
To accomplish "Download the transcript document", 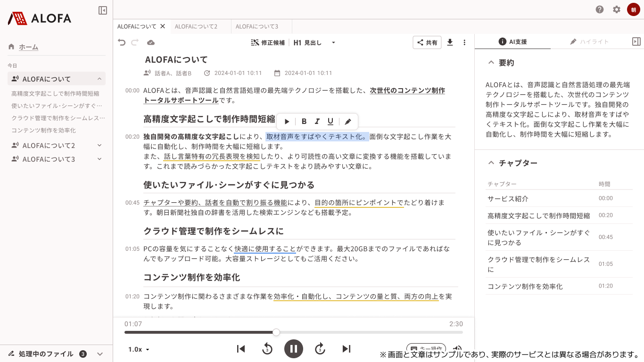I will (450, 42).
